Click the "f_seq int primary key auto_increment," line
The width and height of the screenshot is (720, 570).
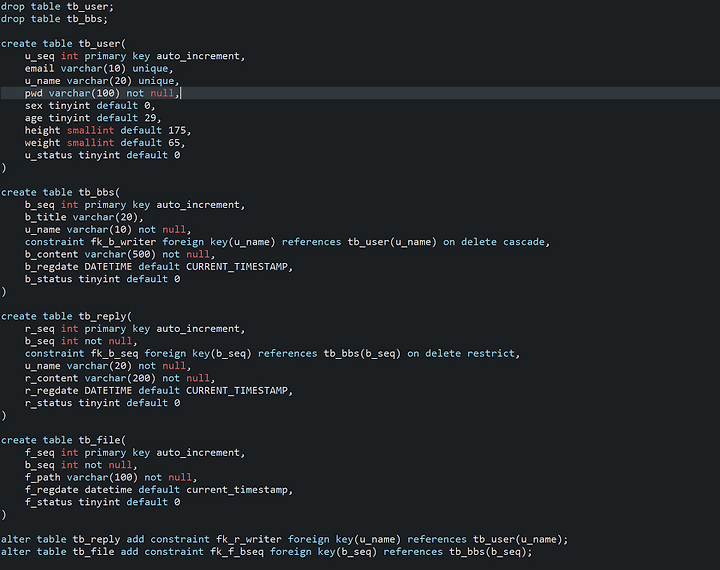click(x=135, y=453)
